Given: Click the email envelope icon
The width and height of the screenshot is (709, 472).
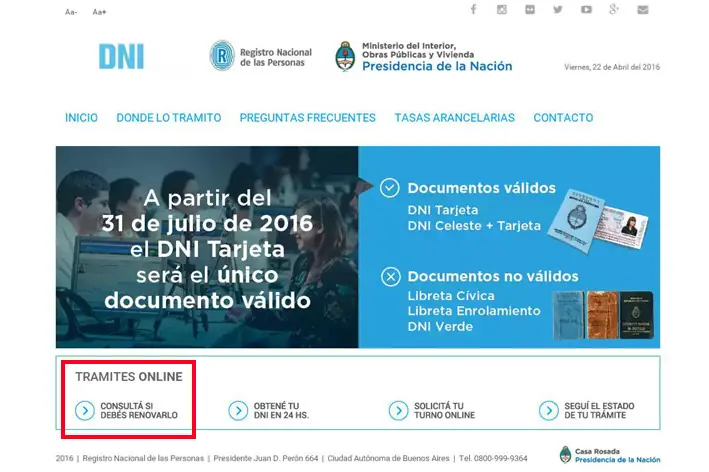Looking at the screenshot, I should pyautogui.click(x=643, y=10).
